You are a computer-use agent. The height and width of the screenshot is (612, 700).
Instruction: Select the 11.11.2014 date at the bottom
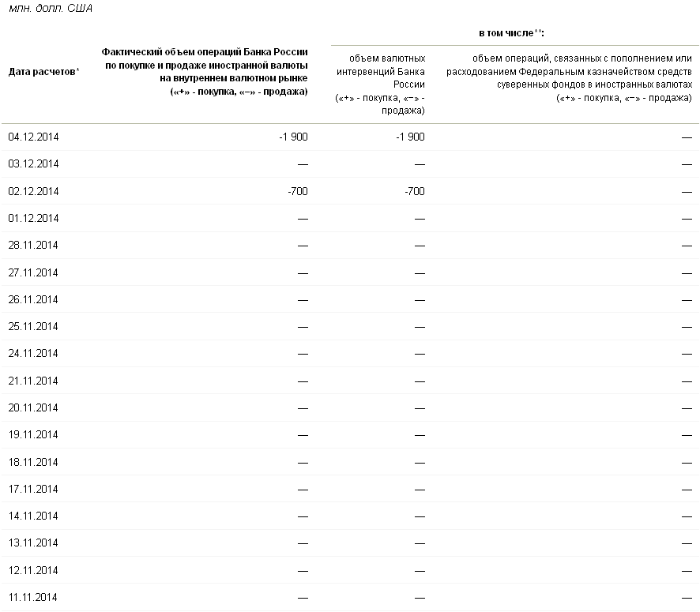click(x=33, y=597)
